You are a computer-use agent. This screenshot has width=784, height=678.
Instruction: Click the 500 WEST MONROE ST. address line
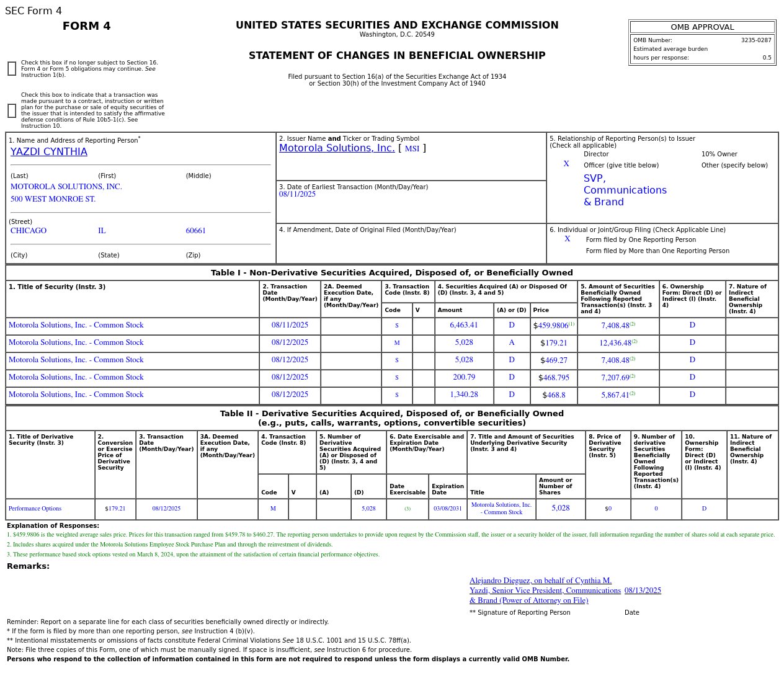pos(53,199)
